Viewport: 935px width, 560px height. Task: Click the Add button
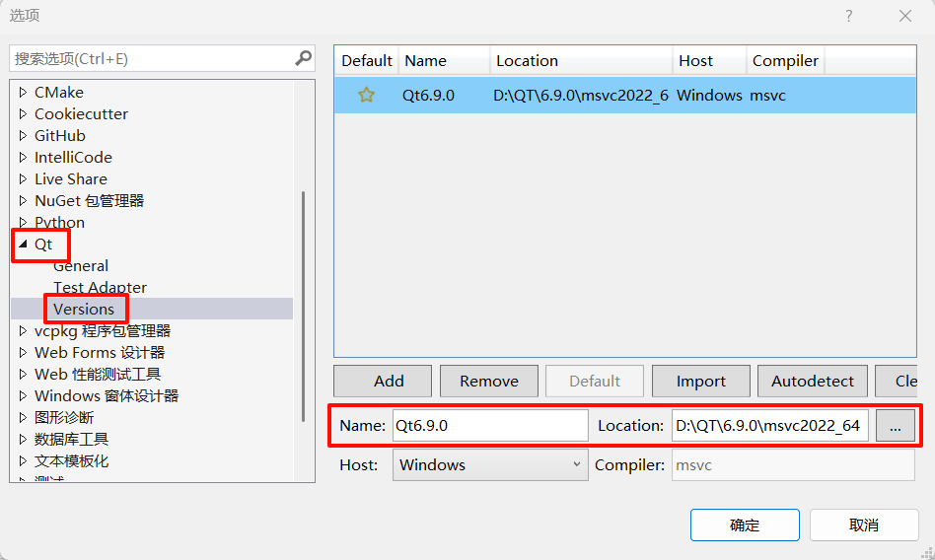383,382
